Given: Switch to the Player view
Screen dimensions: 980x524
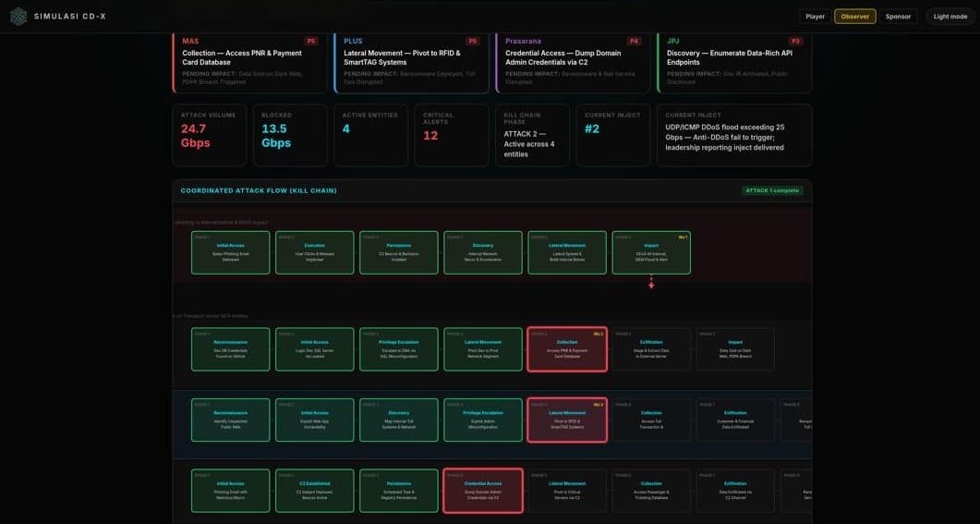Looking at the screenshot, I should pos(815,17).
